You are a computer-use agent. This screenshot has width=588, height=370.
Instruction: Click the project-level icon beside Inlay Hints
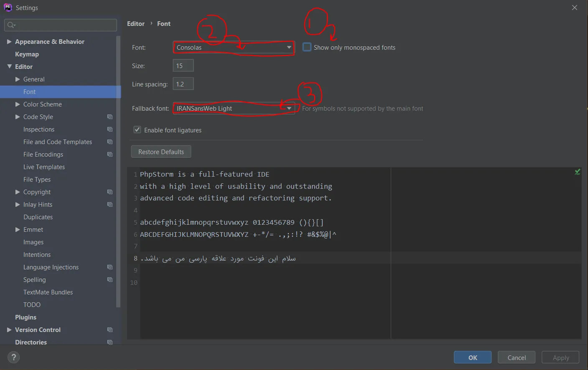[110, 205]
